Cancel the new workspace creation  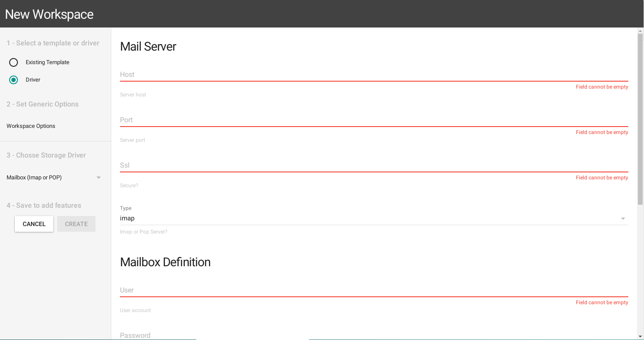point(34,224)
